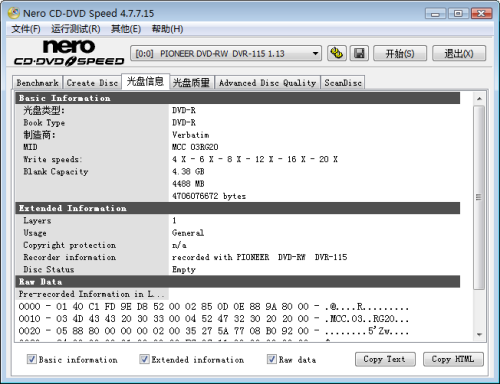
Task: Switch to the 光盘质量 tab
Action: (191, 83)
